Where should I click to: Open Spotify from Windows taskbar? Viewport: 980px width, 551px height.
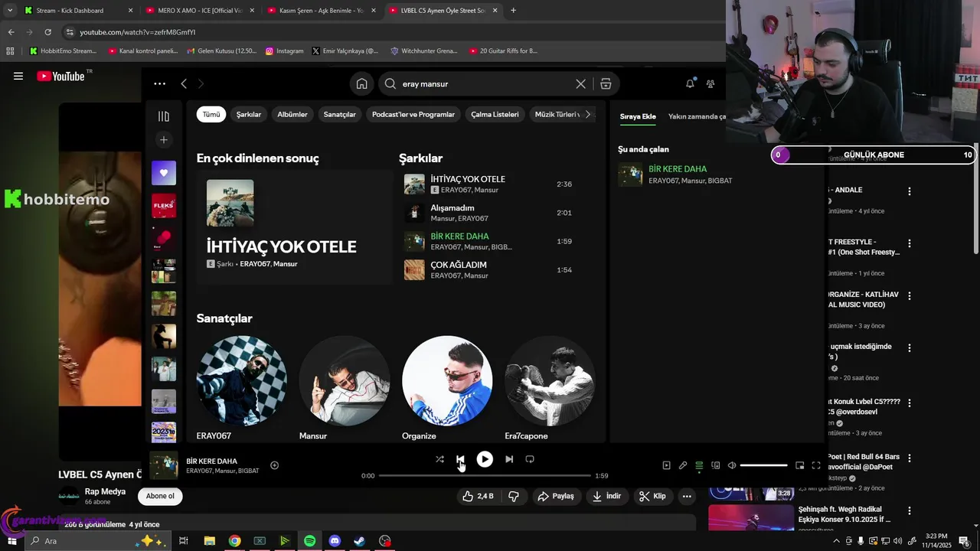pos(309,541)
